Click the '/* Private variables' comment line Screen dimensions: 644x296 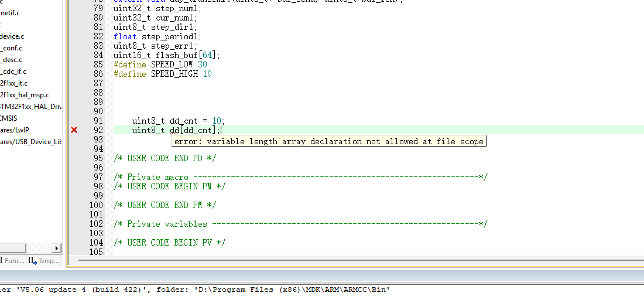click(x=301, y=224)
